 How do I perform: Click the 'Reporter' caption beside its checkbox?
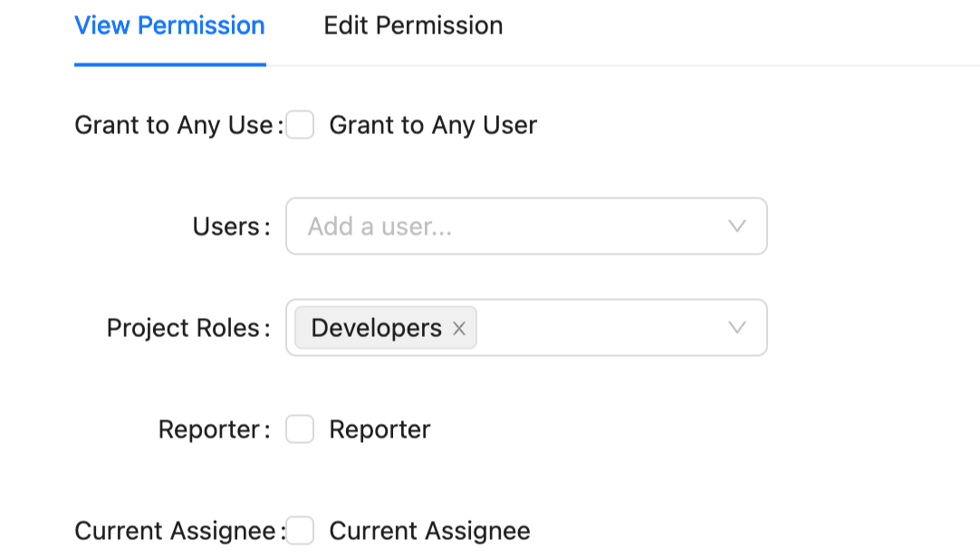380,429
